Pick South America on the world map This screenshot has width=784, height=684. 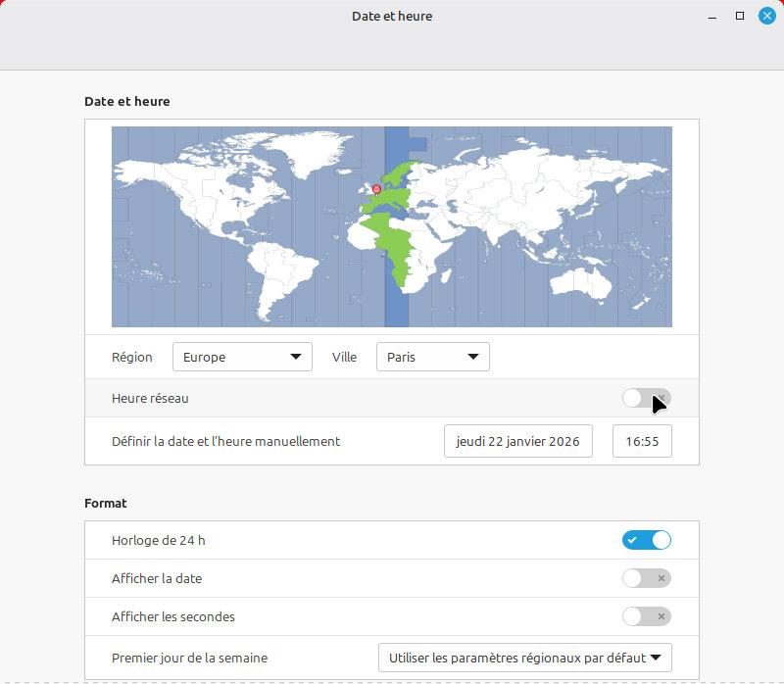(x=279, y=269)
